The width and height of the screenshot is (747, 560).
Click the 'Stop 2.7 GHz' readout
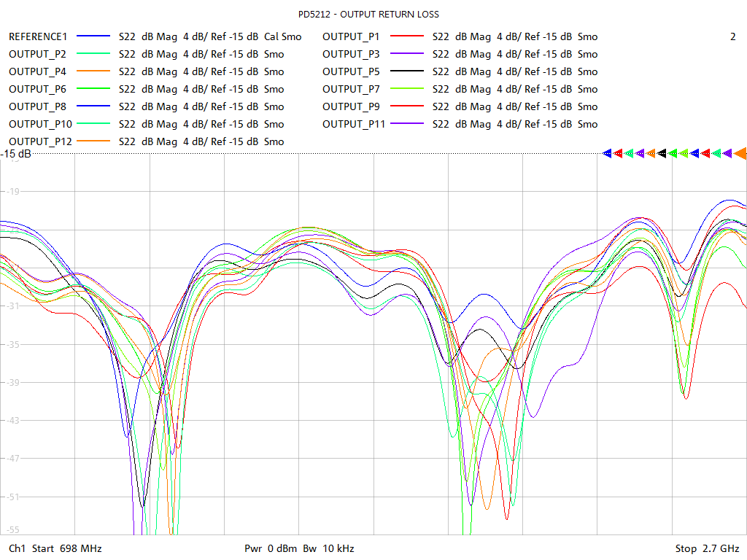[707, 548]
